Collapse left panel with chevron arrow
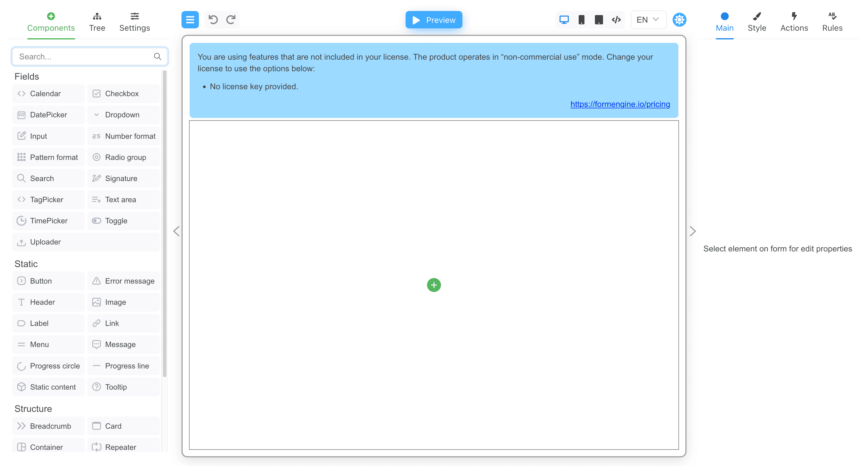 click(x=176, y=231)
